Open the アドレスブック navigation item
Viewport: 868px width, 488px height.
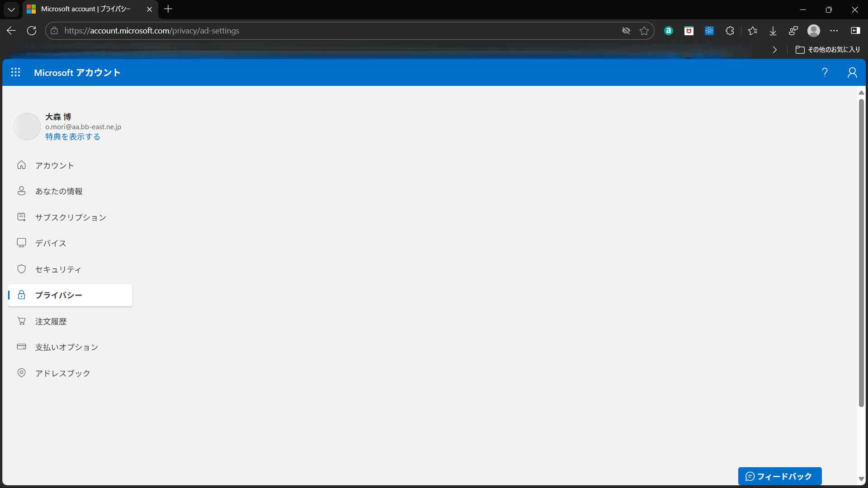point(70,373)
